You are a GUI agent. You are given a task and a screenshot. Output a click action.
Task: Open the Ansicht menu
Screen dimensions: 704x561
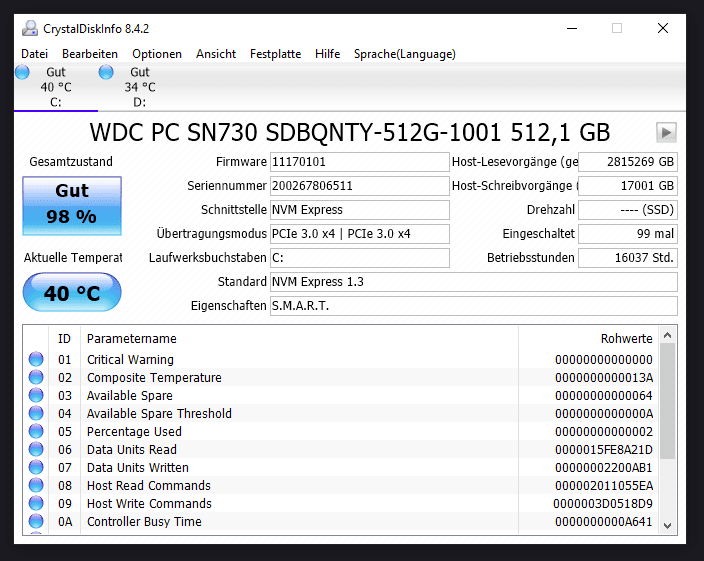(216, 54)
